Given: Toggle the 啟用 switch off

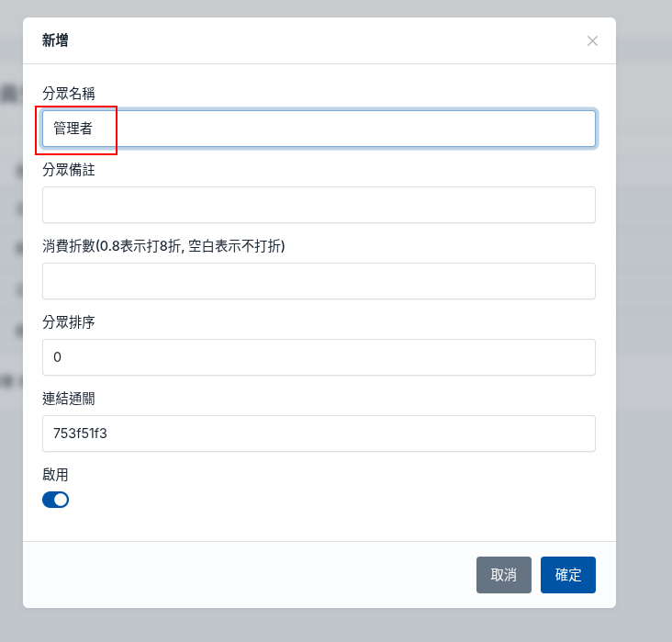Looking at the screenshot, I should 55,500.
